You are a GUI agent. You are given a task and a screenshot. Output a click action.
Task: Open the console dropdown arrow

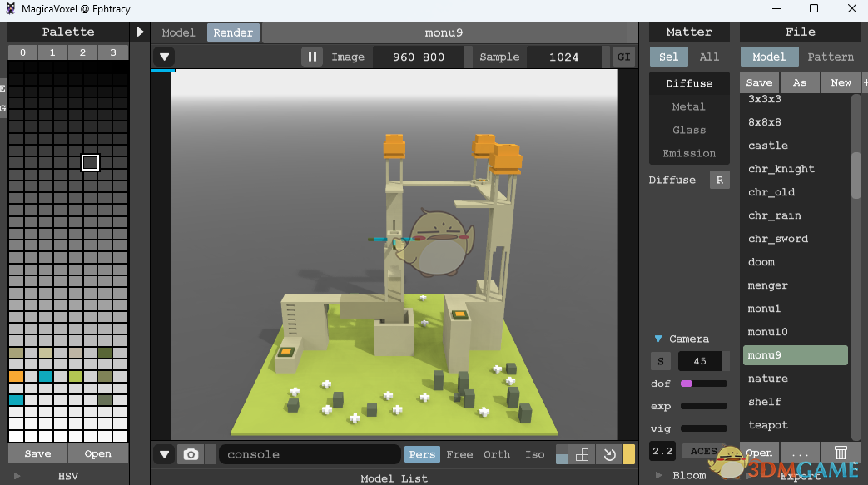point(164,454)
